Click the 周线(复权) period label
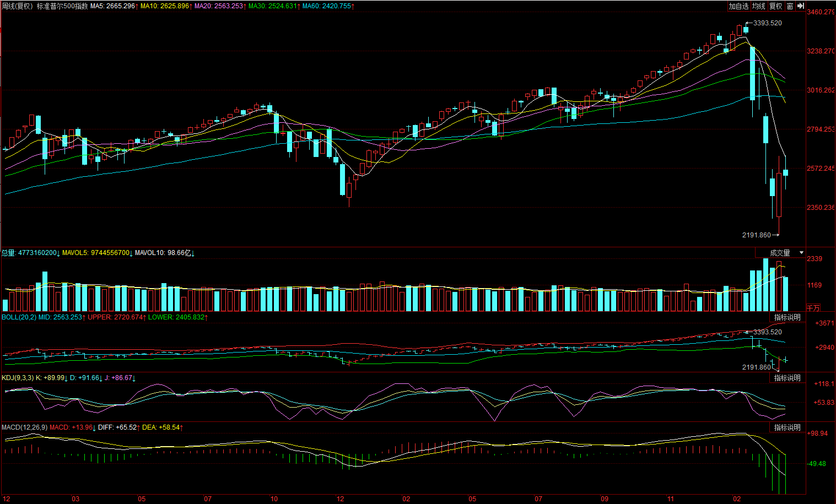836x504 pixels. click(18, 6)
